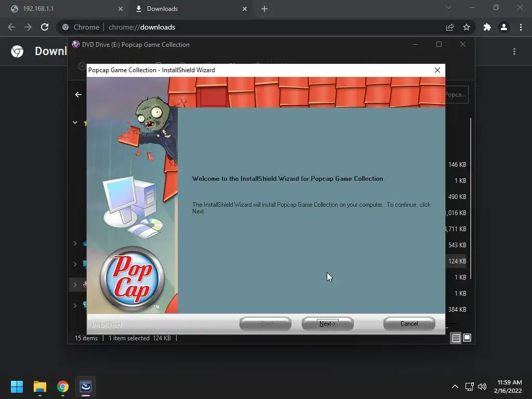Open installer app on taskbar

pyautogui.click(x=86, y=387)
